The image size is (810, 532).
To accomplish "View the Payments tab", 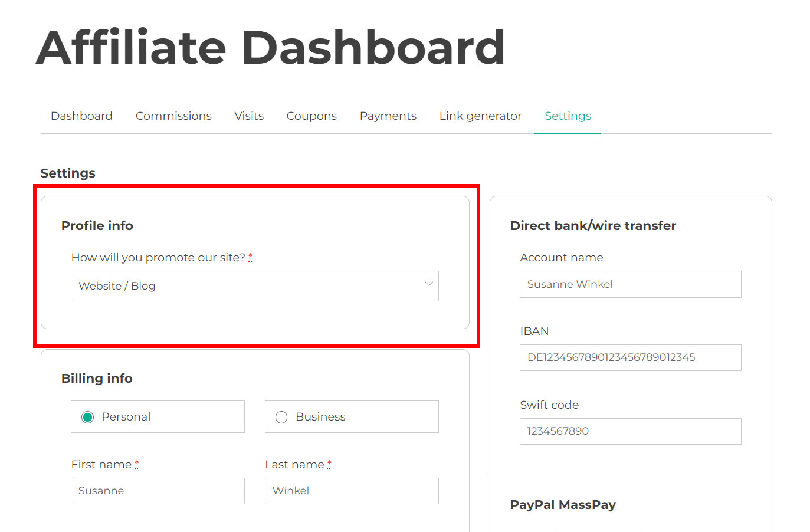I will pos(388,116).
